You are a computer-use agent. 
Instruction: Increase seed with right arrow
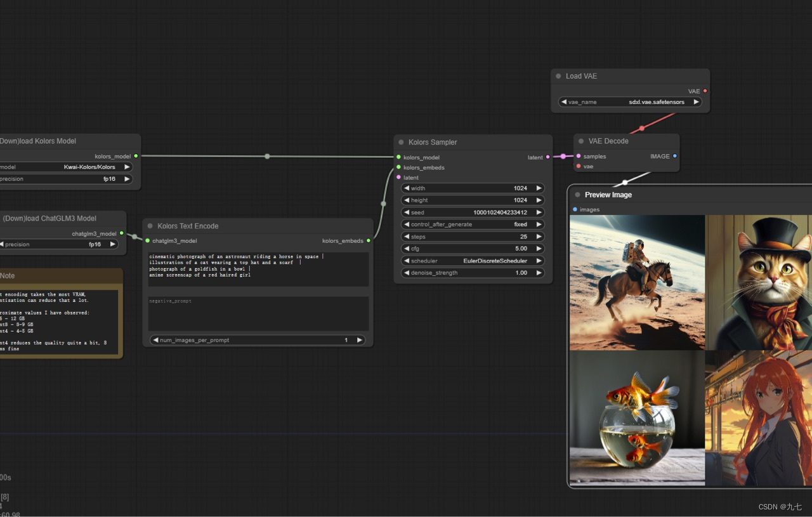pyautogui.click(x=539, y=213)
